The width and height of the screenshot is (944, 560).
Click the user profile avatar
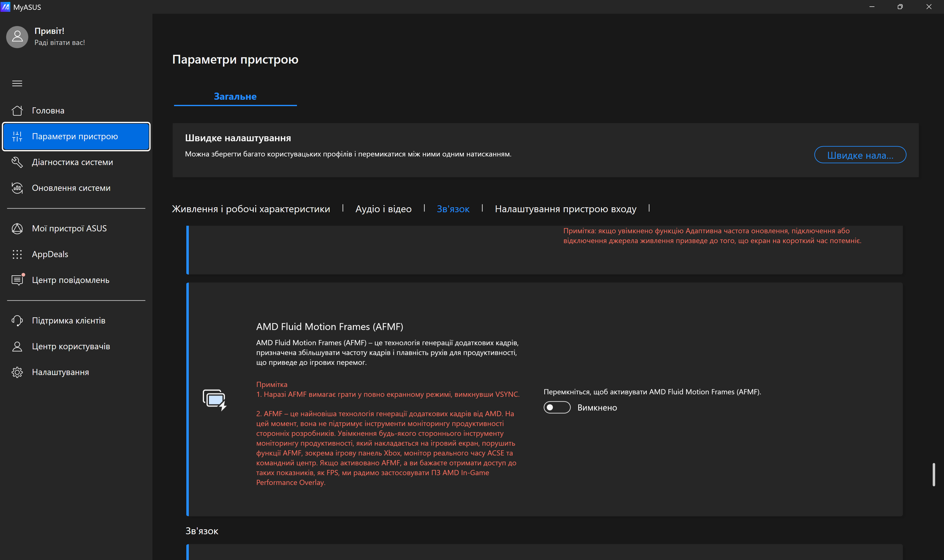[x=17, y=37]
